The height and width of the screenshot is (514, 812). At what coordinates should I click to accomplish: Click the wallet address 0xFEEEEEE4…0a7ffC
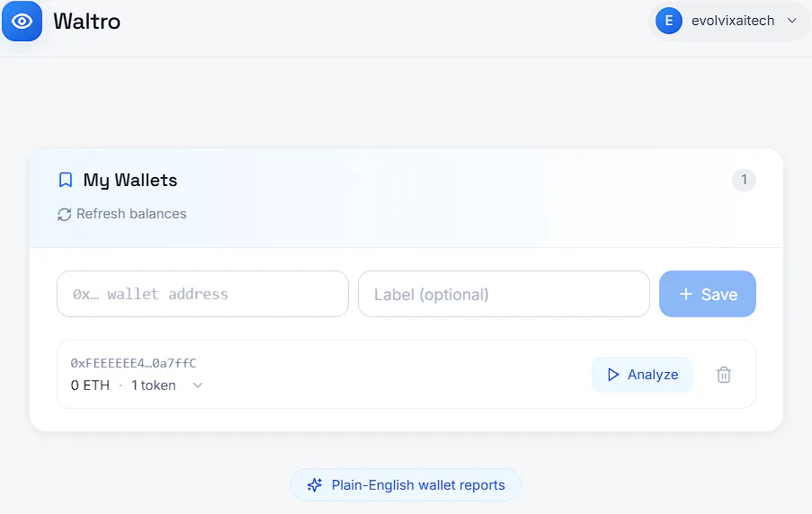[x=134, y=363]
